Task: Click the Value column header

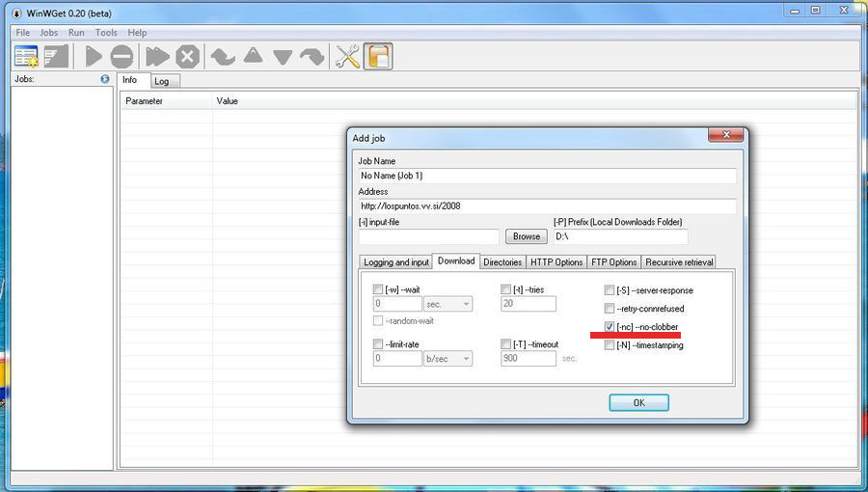Action: (534, 100)
